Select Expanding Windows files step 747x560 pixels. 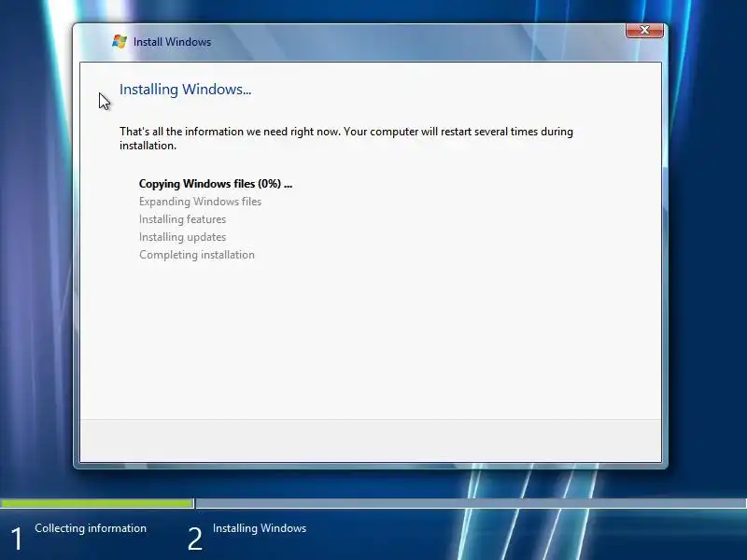click(200, 202)
